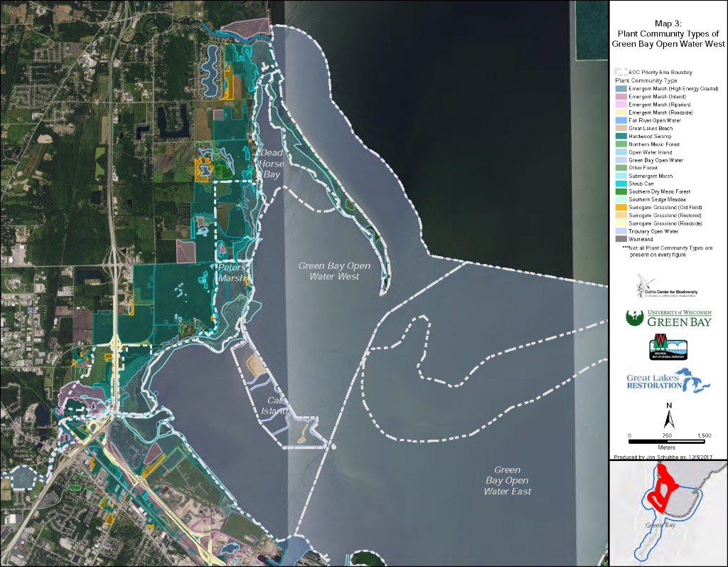
Task: Click the Great Lakes Beach legend swatch
Action: (621, 128)
